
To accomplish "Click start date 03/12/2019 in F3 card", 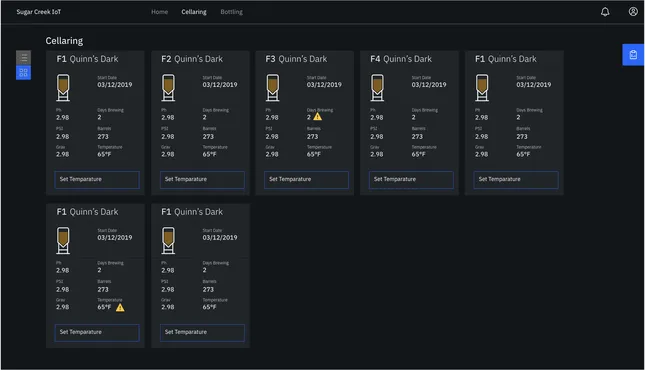I will click(x=324, y=84).
